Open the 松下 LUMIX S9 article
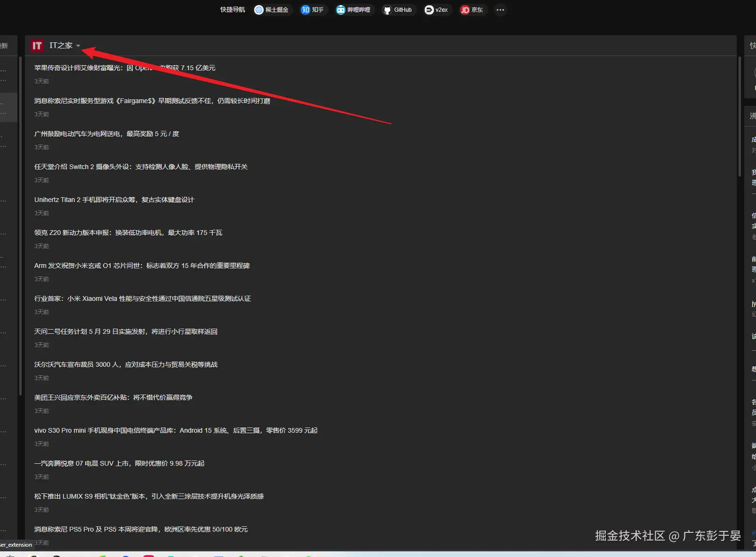The width and height of the screenshot is (756, 557). tap(149, 496)
